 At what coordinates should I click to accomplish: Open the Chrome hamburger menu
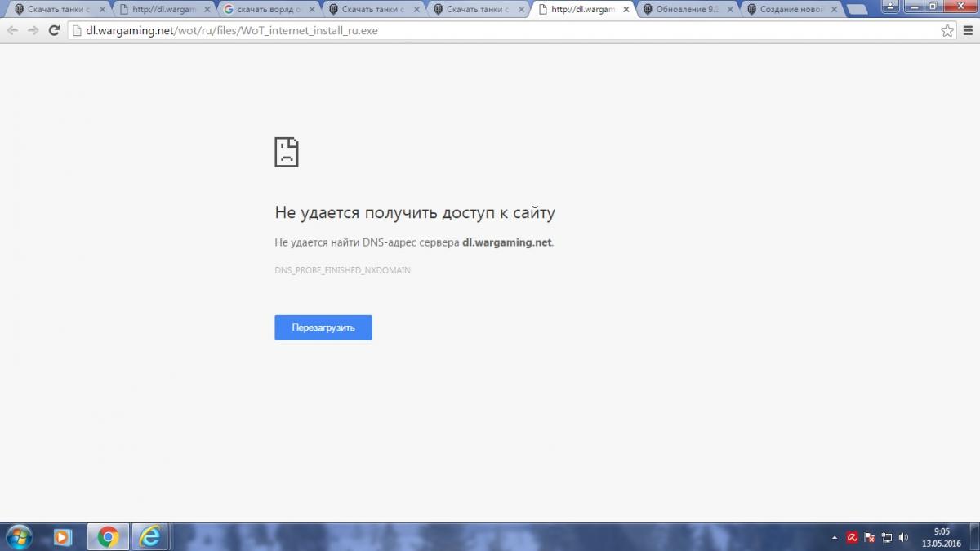tap(967, 31)
